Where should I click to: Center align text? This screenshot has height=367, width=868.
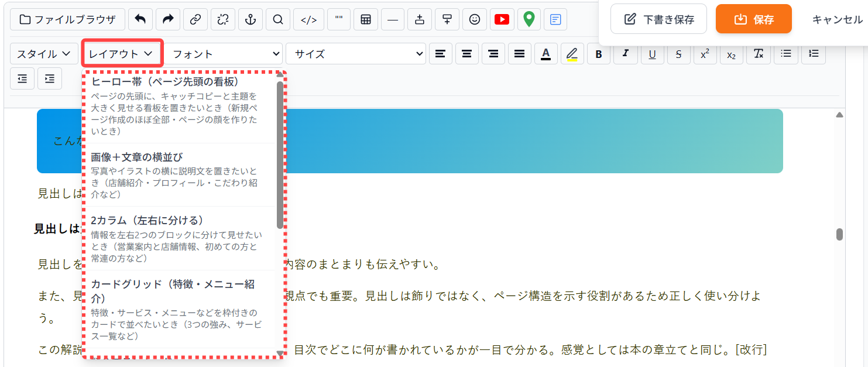tap(467, 54)
